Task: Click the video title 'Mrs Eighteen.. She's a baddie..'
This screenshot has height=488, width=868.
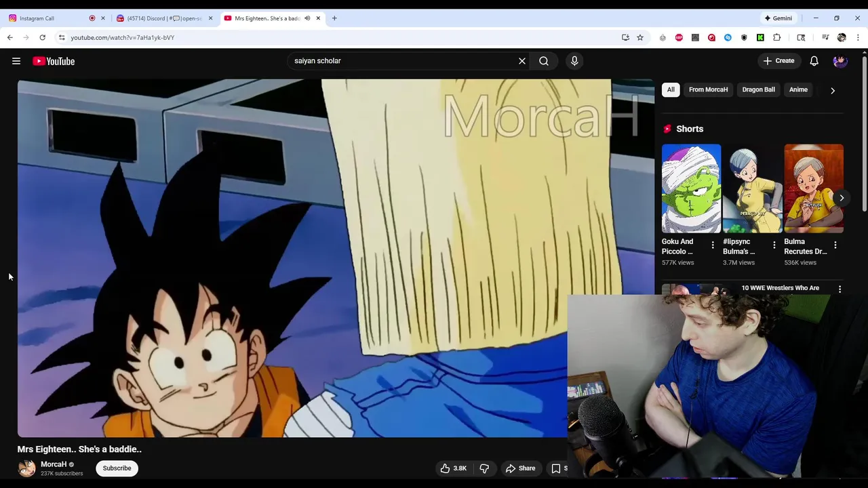Action: 79,449
